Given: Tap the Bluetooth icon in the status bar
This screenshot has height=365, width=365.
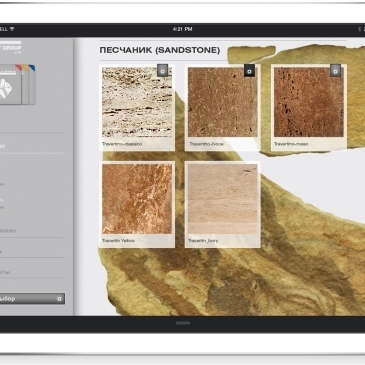Looking at the screenshot, I should [x=359, y=29].
